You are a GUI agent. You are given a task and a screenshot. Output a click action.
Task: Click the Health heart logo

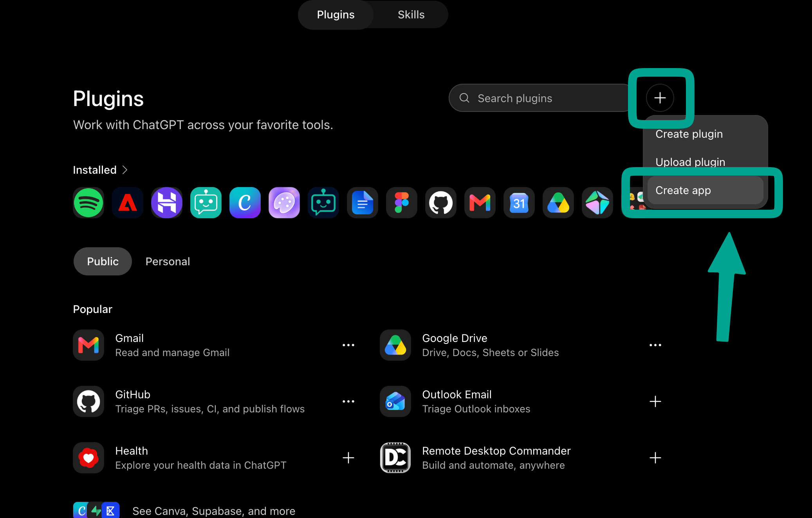[88, 458]
